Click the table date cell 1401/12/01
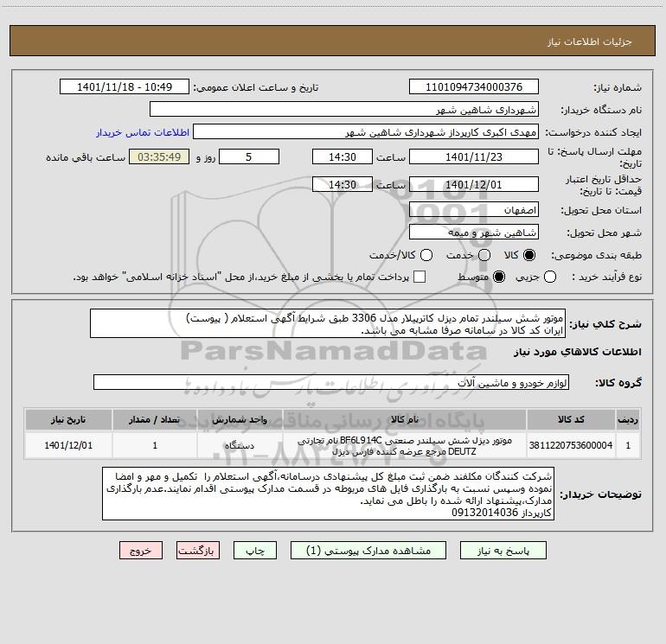 tap(68, 445)
